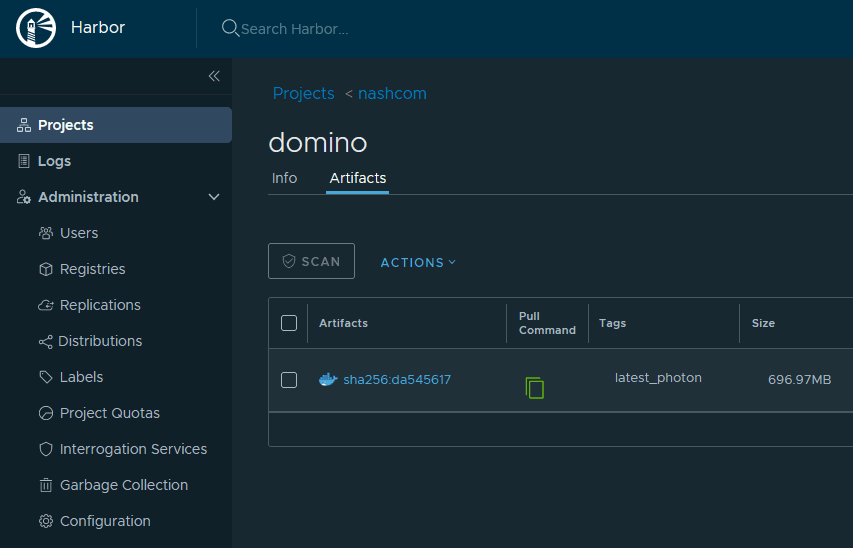Open Replications page
Image resolution: width=853 pixels, height=548 pixels.
click(x=100, y=305)
